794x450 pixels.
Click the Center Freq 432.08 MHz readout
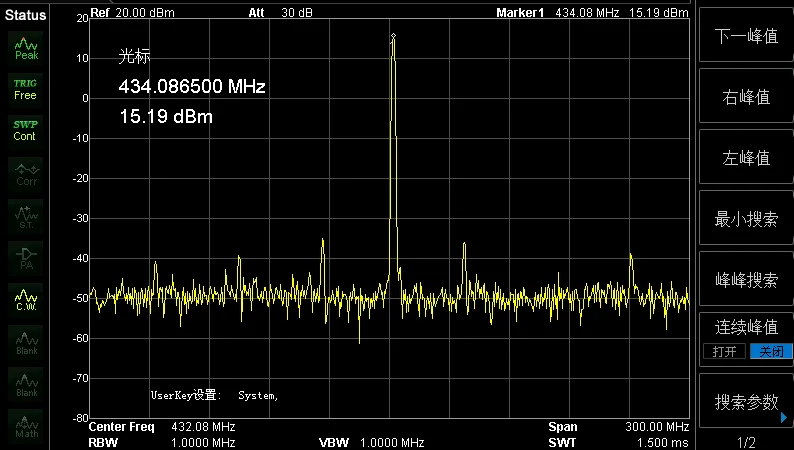click(x=162, y=427)
